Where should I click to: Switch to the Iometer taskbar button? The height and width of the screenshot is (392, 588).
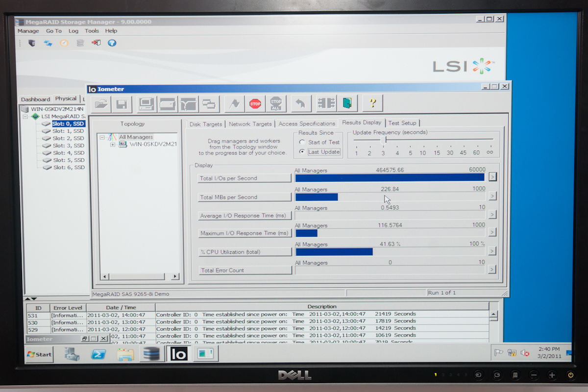(x=179, y=354)
